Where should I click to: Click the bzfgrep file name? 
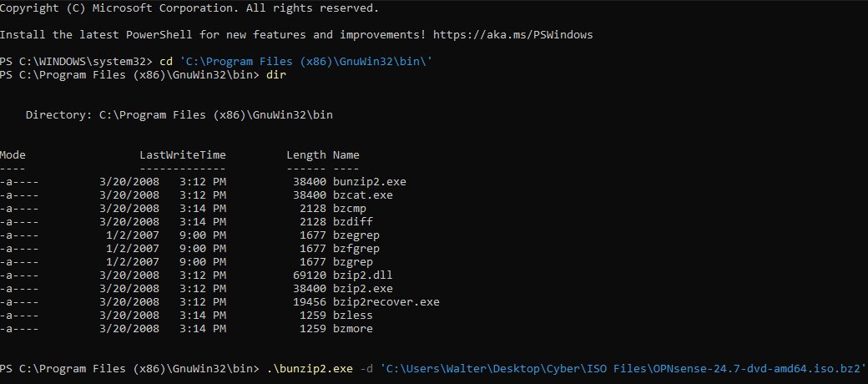(x=356, y=248)
